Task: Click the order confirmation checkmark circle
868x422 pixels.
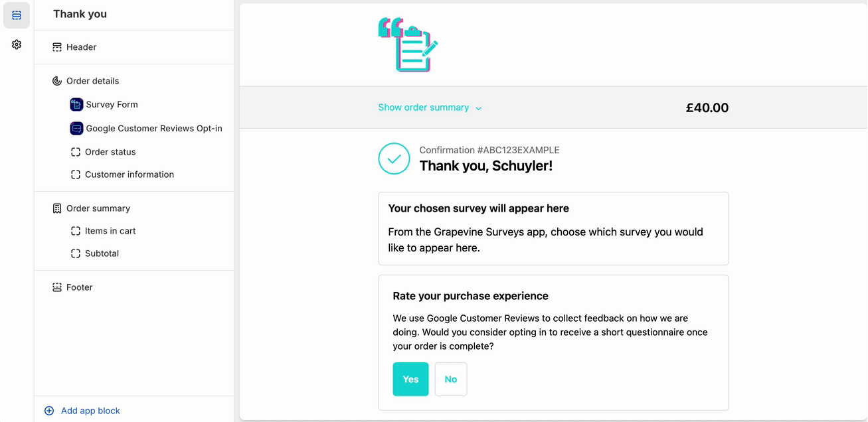Action: (394, 159)
